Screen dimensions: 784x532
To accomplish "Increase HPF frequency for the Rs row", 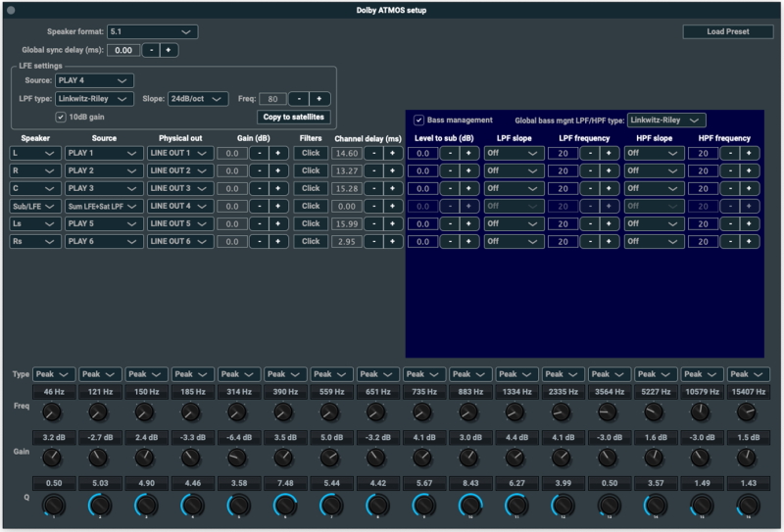I will point(749,241).
